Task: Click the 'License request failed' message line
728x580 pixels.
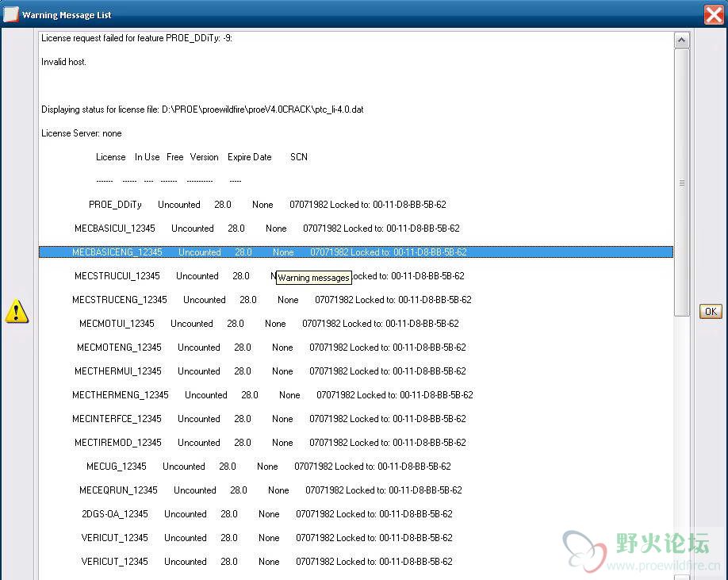Action: (356, 38)
